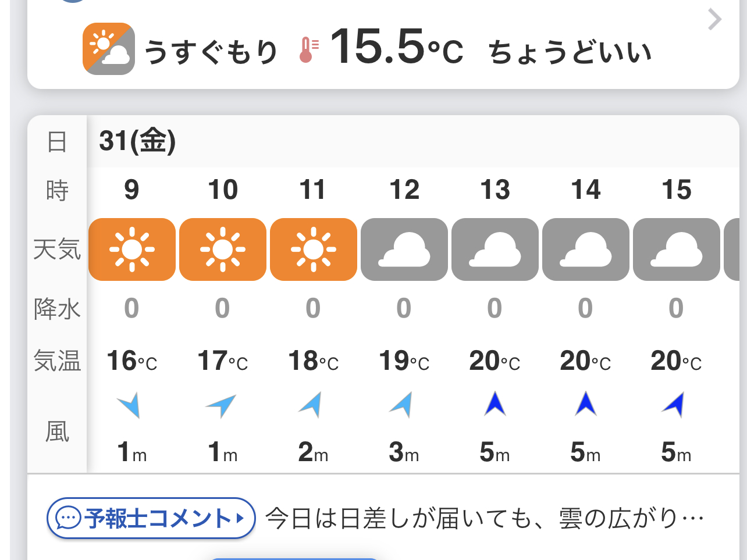Click the sunny icon for 9 o'clock
Viewport: 747px width, 560px height.
pos(132,249)
